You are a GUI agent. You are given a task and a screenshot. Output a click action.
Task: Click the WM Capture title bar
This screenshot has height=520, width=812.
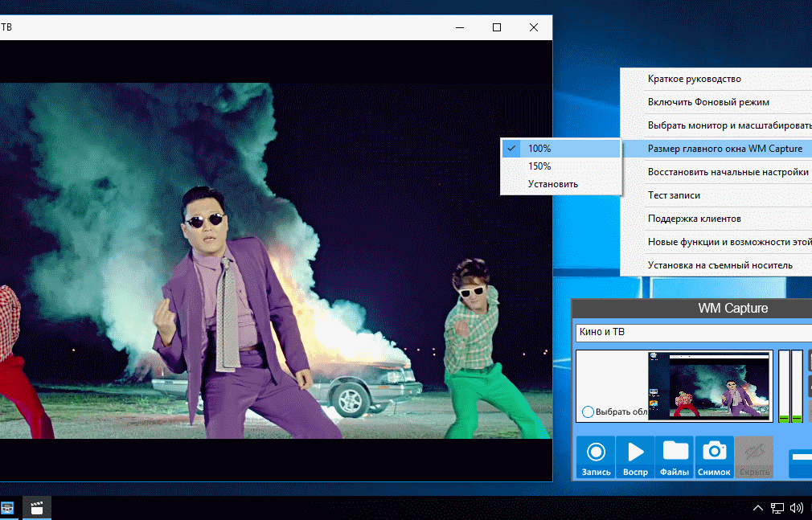(x=692, y=309)
